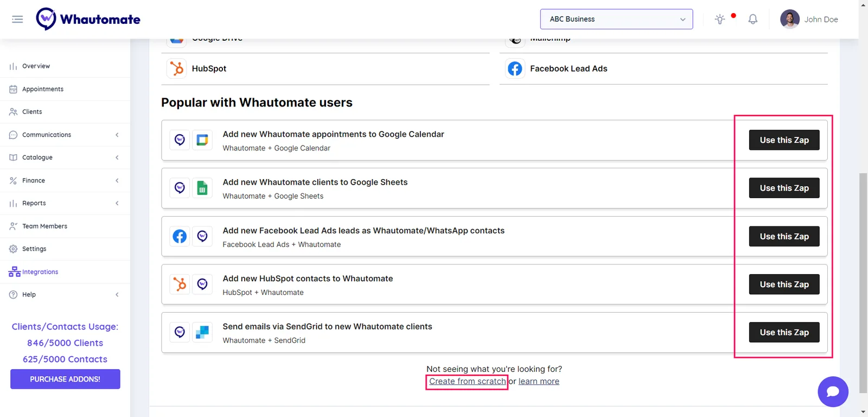868x417 pixels.
Task: Click the Whautomate + SendGrid subtitle
Action: (x=264, y=340)
